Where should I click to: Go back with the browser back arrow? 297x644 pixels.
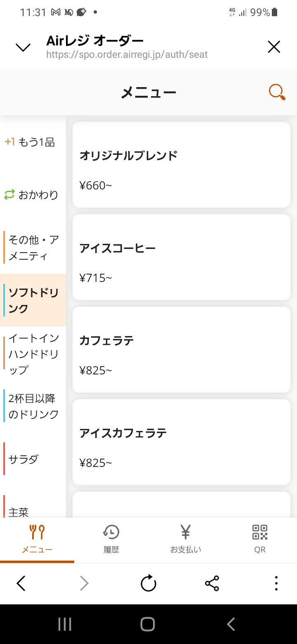point(21,583)
